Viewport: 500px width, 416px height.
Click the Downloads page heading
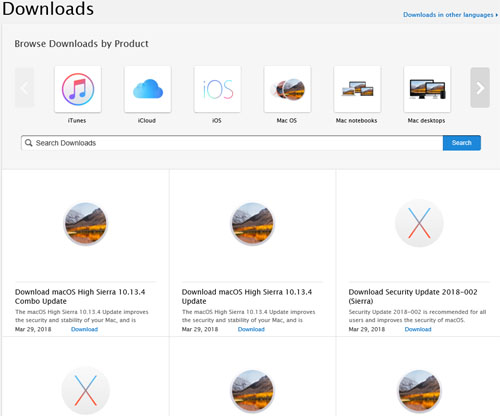click(x=48, y=8)
